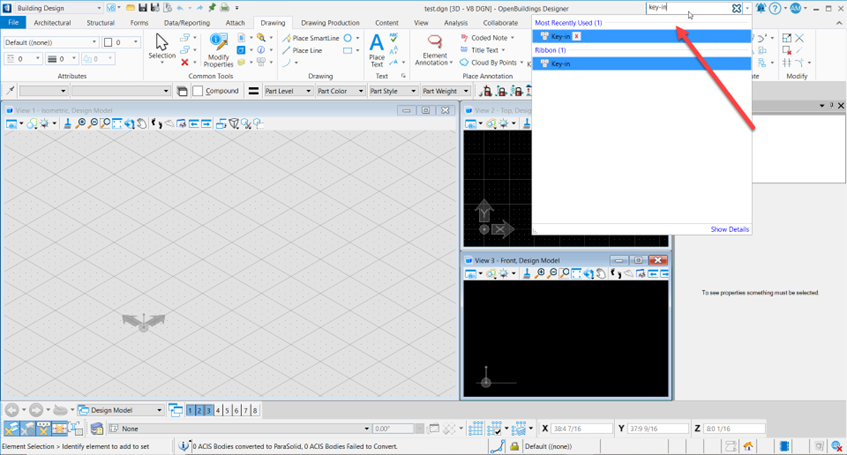Image resolution: width=847 pixels, height=455 pixels.
Task: Open Help with the question mark icon
Action: pos(775,8)
